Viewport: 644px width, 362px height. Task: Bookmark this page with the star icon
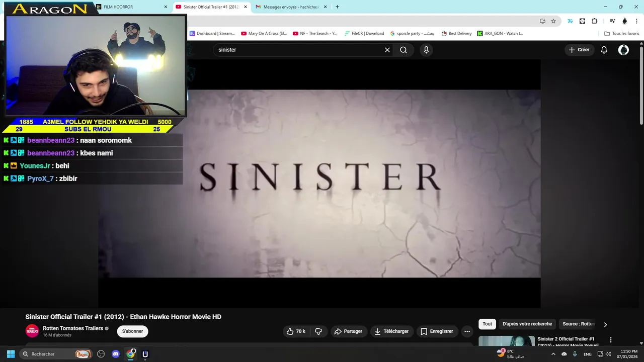[553, 21]
